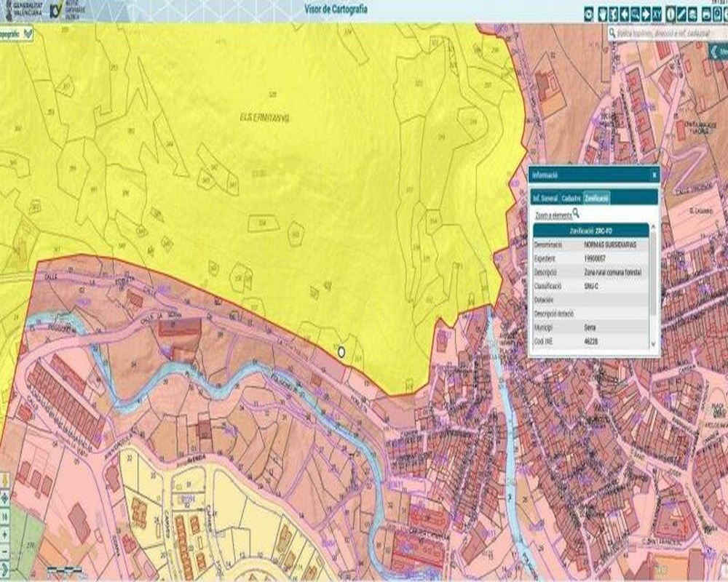Click the Generalitat Valenciana logo
728x582 pixels.
[x=23, y=9]
